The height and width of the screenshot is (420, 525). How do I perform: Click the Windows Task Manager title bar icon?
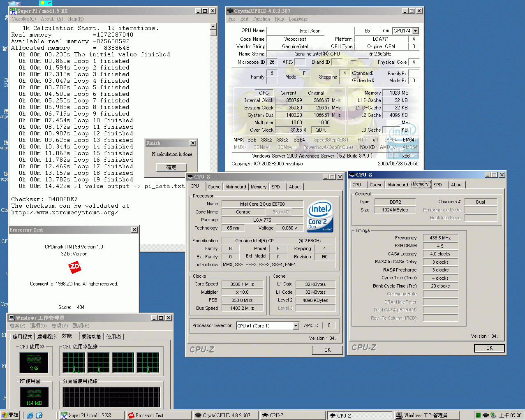coord(12,318)
